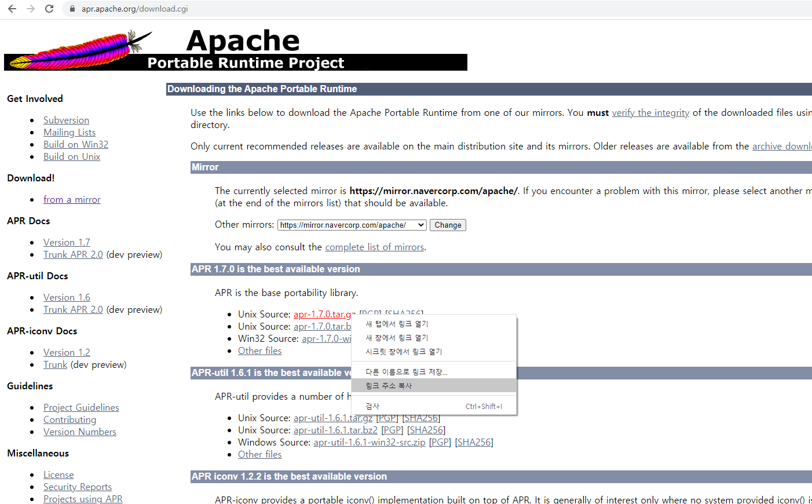The image size is (812, 504).
Task: Open APR-iconv Version 1.2 link
Action: tap(67, 352)
